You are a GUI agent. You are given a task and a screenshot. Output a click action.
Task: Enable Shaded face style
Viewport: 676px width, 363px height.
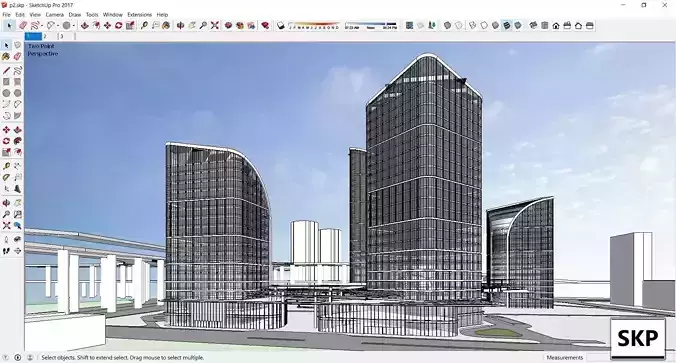tap(495, 26)
